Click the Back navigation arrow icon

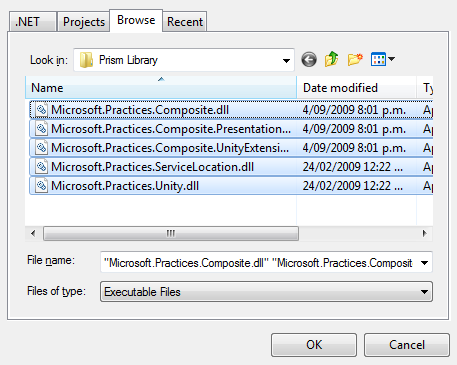click(x=309, y=60)
